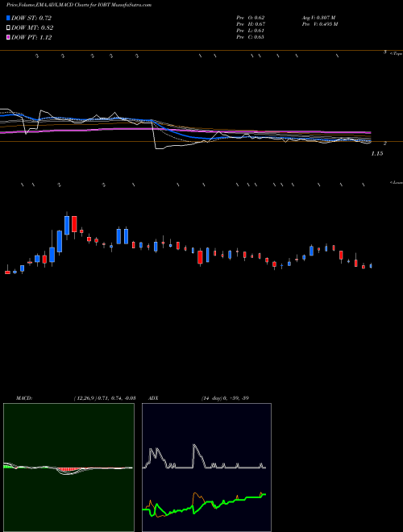The image size is (403, 532).
Task: Click the 'Pre L: 0.61' low value
Action: 251,31
